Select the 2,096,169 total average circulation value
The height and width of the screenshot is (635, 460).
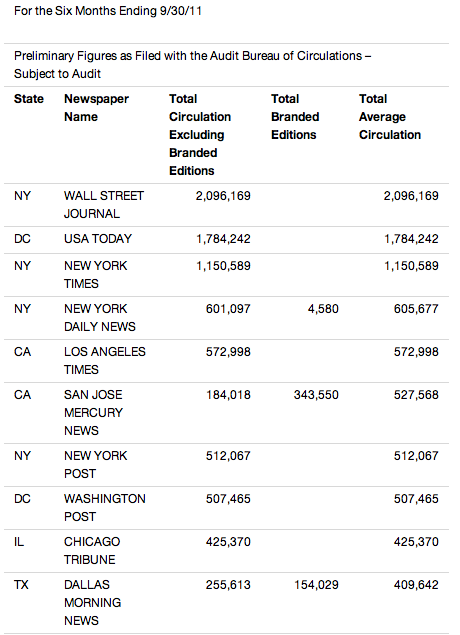(x=411, y=196)
